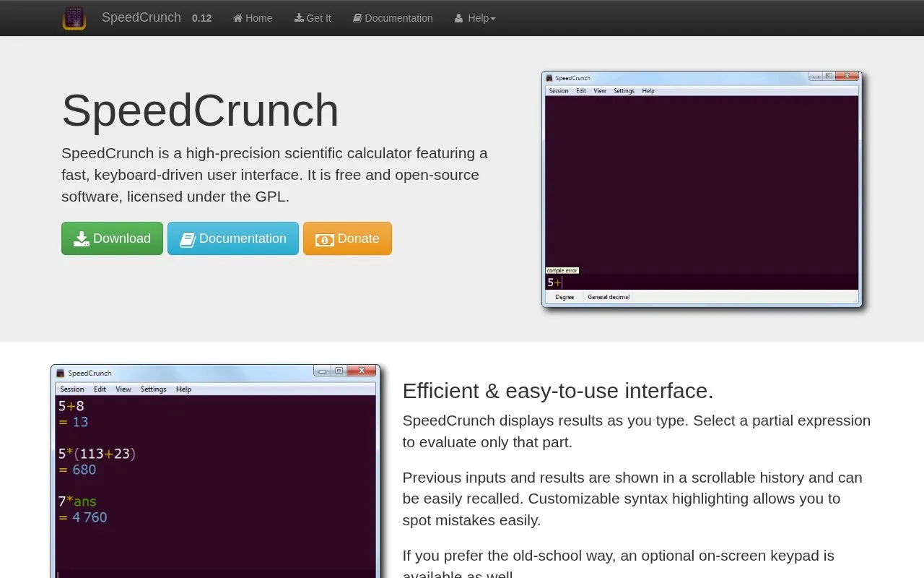Click the orange Donate button

(347, 238)
